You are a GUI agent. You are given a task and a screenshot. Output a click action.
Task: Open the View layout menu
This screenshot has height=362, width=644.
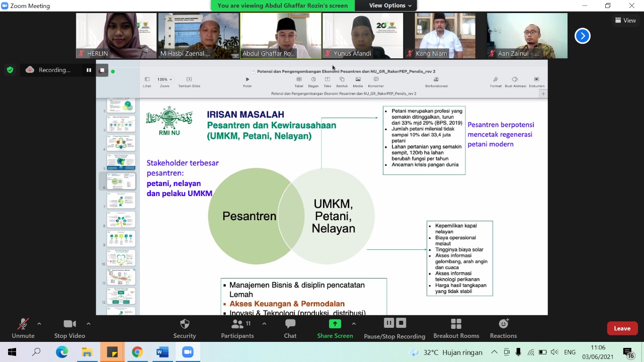(625, 21)
